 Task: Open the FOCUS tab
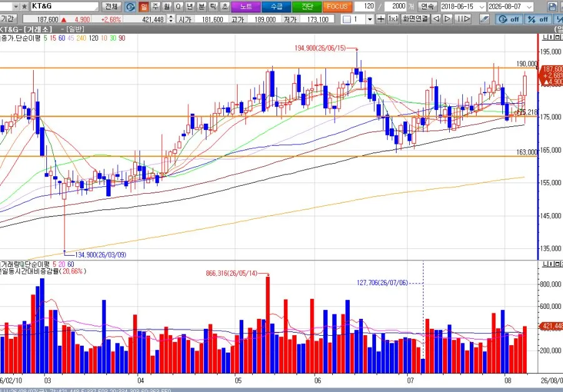pos(338,6)
